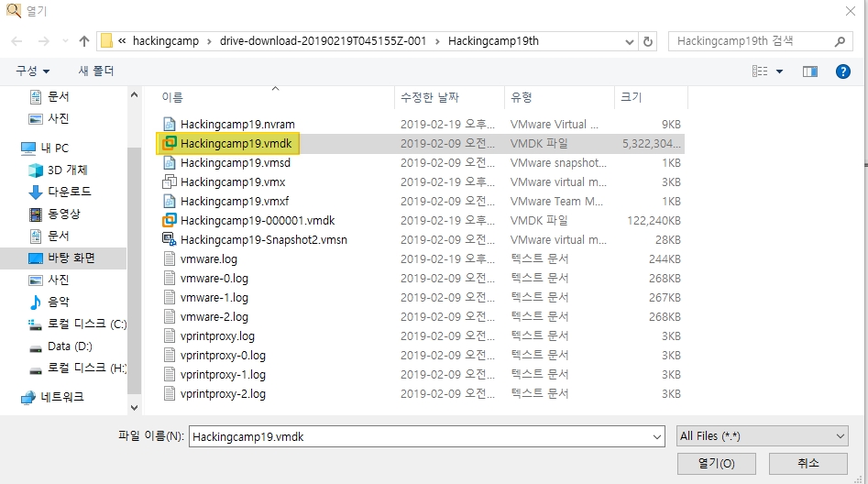Click the 열기(O) open button
The height and width of the screenshot is (484, 868).
(717, 464)
